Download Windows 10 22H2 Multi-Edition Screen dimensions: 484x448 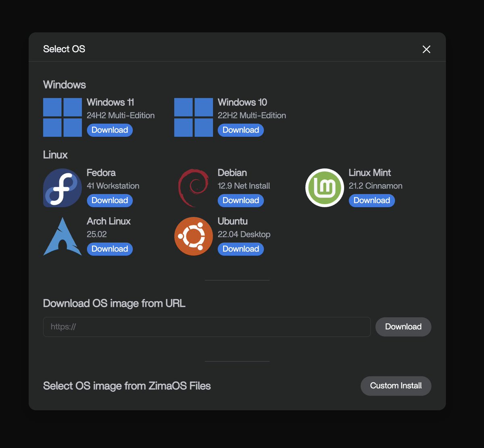(x=241, y=130)
